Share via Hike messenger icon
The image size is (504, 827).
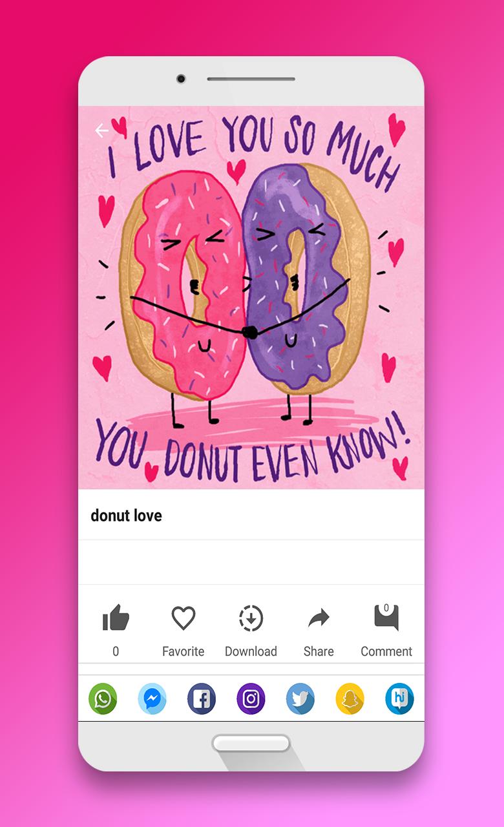(399, 699)
